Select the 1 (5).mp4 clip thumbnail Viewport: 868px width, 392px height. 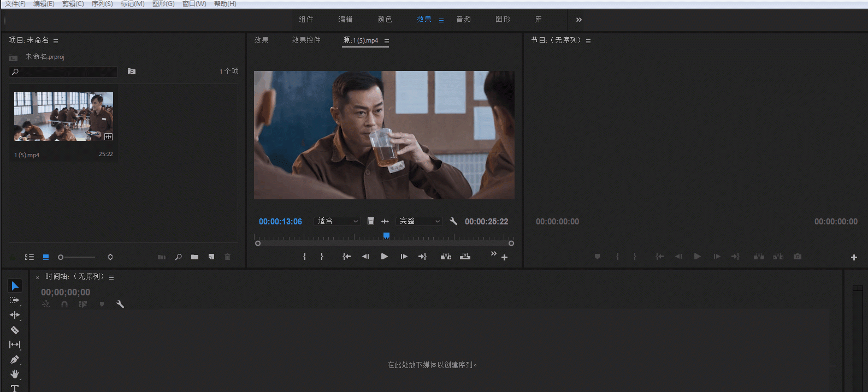tap(63, 116)
